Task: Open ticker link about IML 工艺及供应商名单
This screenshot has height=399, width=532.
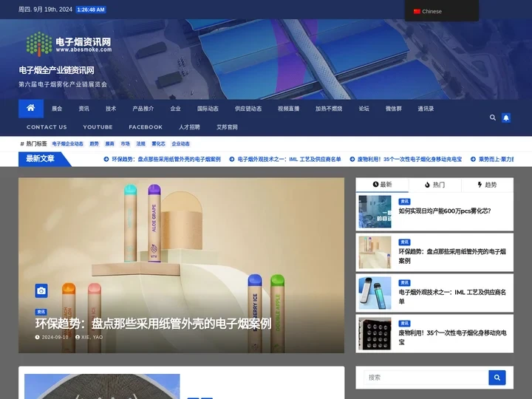Action: coord(285,159)
